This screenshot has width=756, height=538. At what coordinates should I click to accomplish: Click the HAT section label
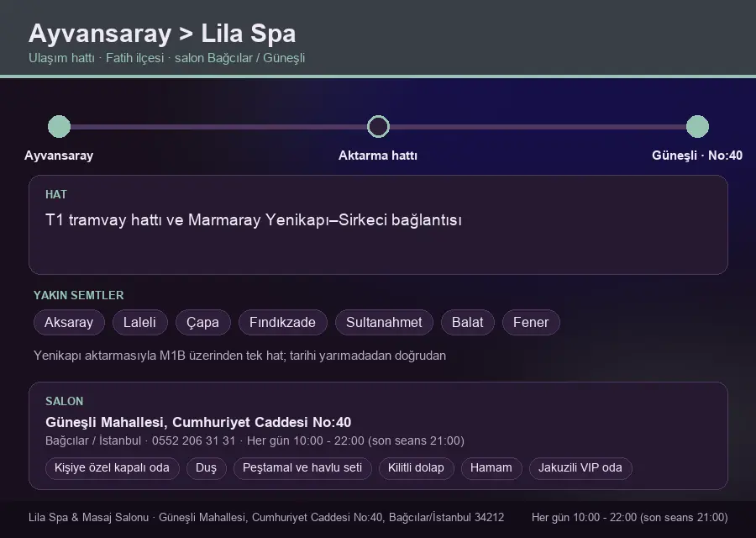[56, 194]
